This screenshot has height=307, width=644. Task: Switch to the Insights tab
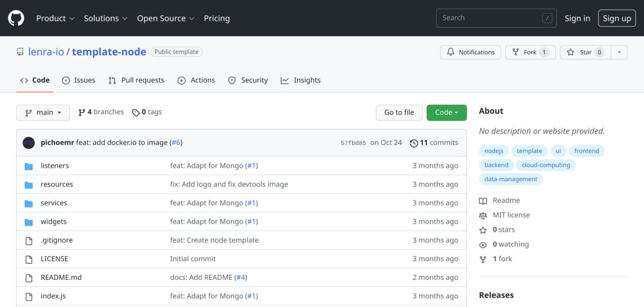click(x=300, y=80)
